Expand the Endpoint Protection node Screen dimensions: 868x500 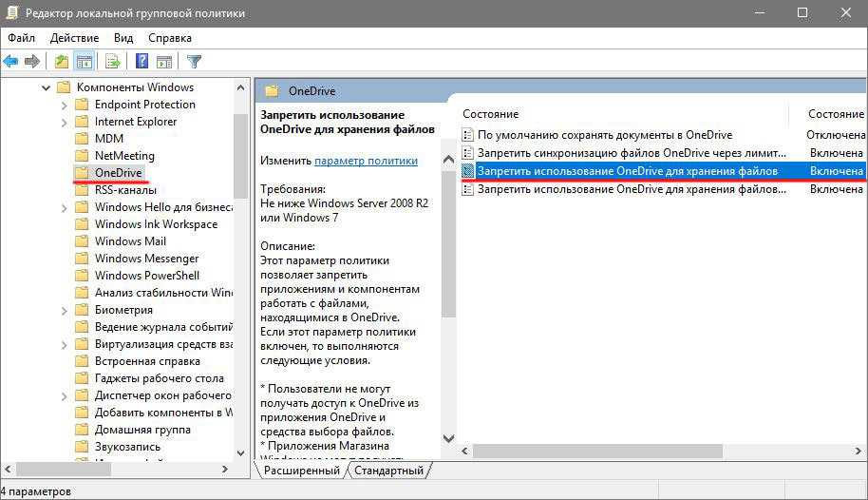click(x=64, y=105)
